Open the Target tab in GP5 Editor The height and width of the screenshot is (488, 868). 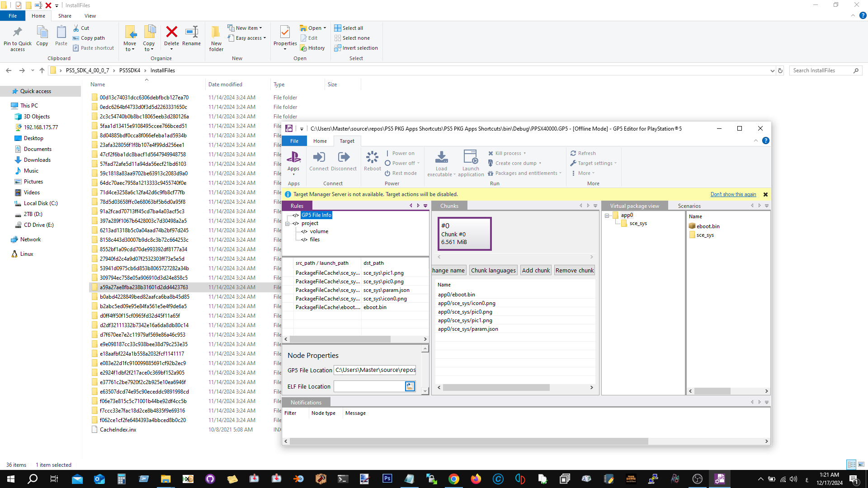[347, 141]
